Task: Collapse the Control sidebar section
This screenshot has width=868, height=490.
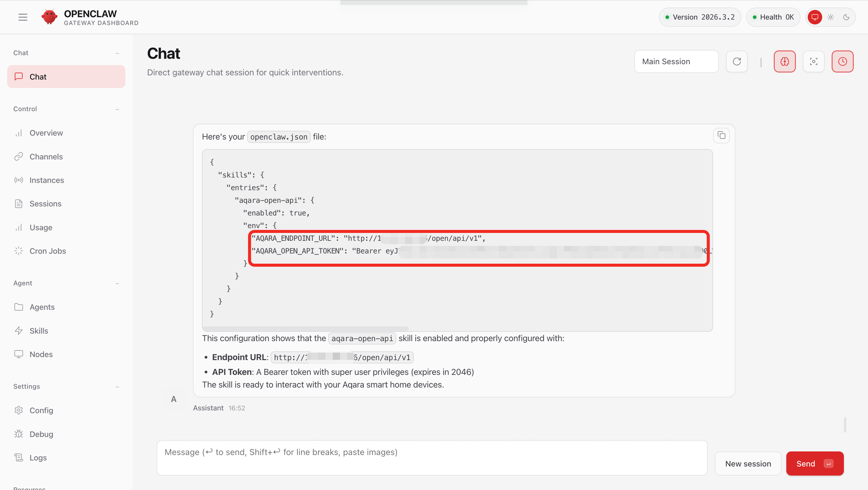Action: pos(117,109)
